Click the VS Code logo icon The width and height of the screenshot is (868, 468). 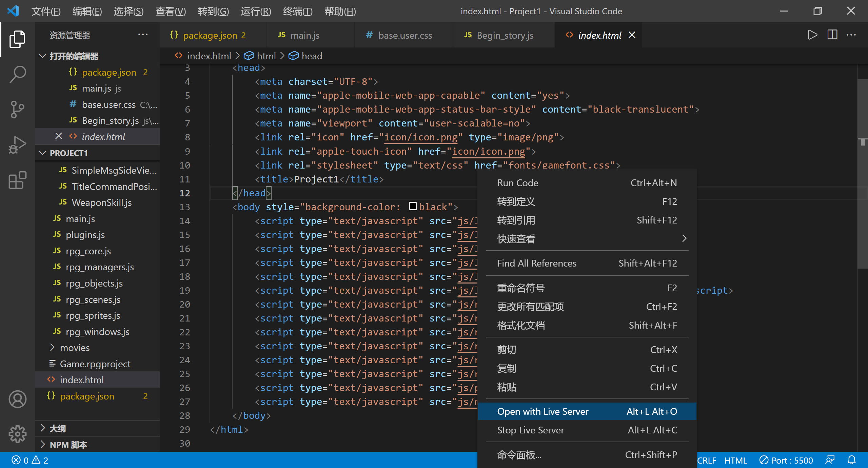point(13,11)
